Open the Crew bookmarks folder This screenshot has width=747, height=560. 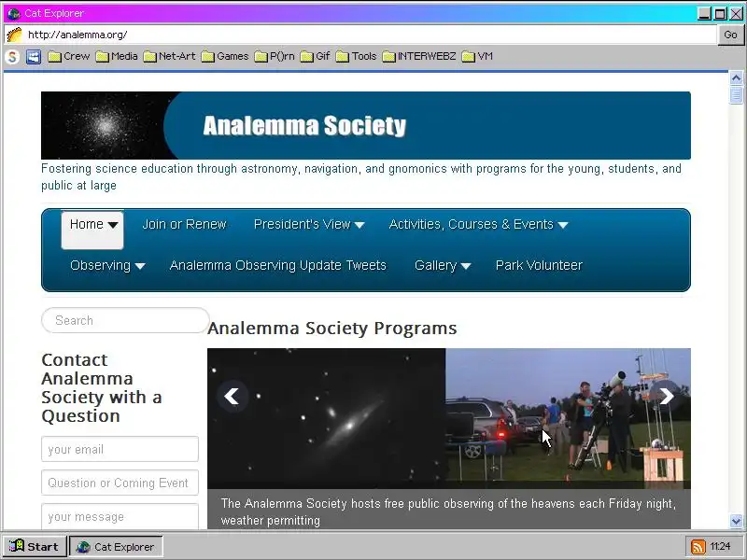tap(69, 57)
